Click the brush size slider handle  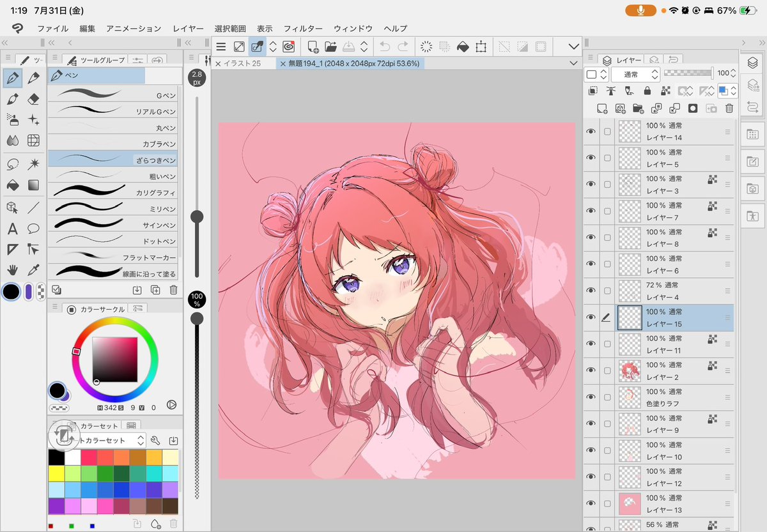click(197, 217)
